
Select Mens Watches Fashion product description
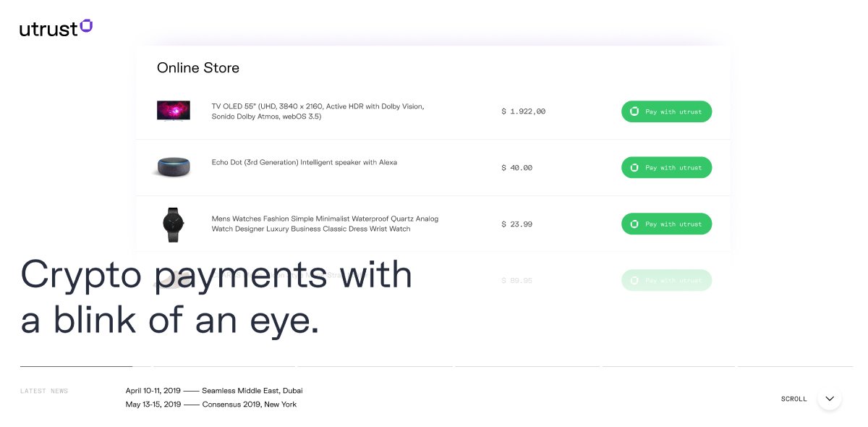325,224
